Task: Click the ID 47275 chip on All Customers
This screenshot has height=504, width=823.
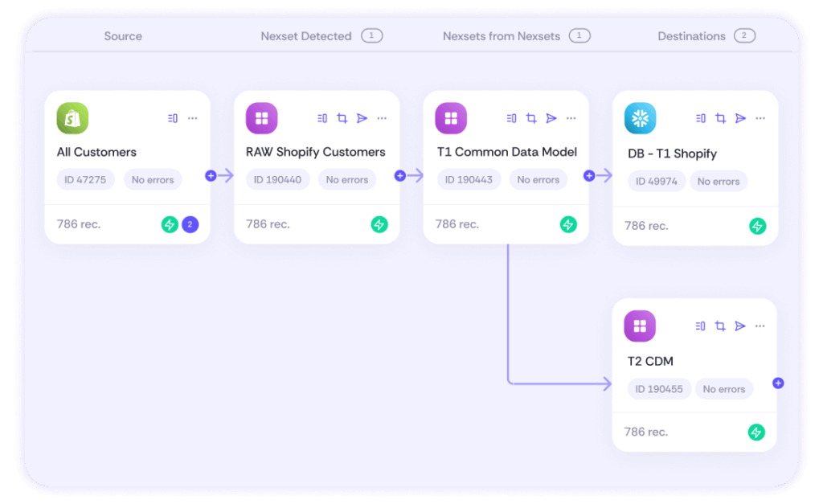Action: [85, 179]
